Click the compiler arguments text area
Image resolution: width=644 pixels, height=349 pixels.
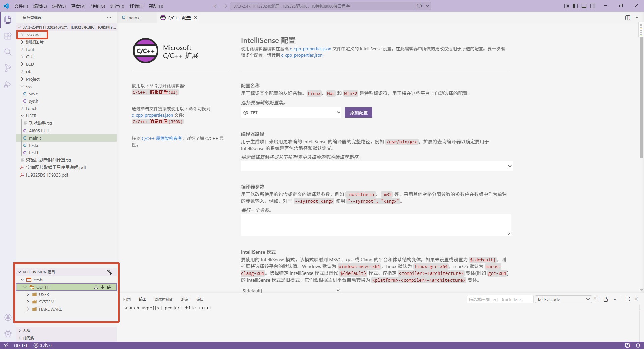coord(376,225)
